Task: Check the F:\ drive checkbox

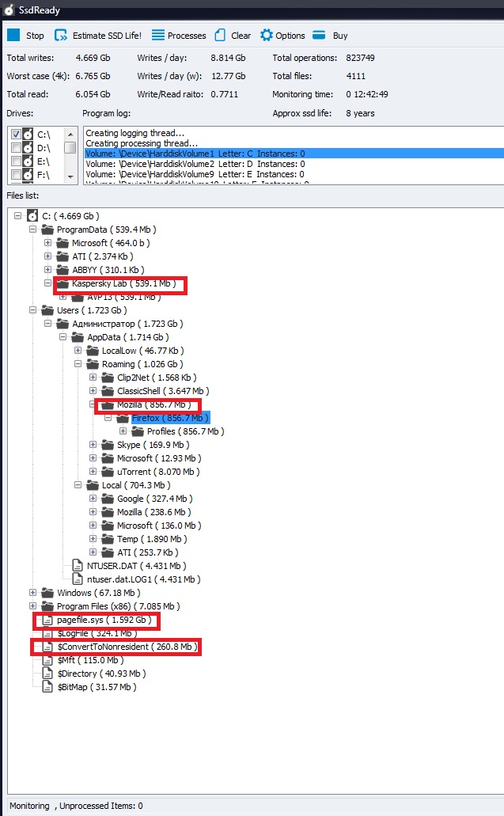Action: click(16, 175)
